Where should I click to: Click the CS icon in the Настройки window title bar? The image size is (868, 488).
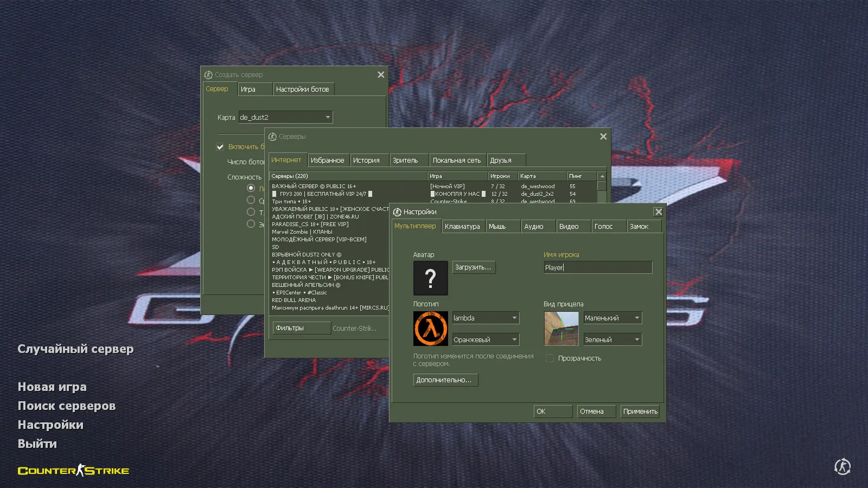[398, 211]
